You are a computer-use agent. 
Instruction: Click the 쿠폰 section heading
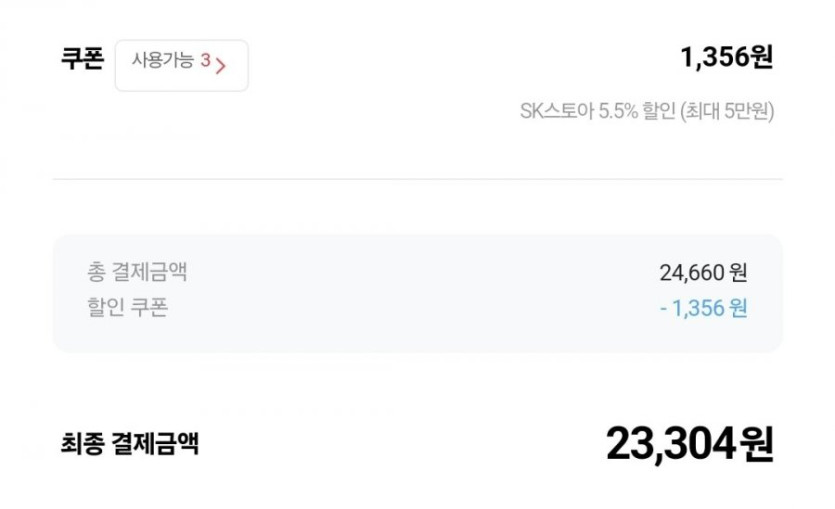(x=82, y=59)
